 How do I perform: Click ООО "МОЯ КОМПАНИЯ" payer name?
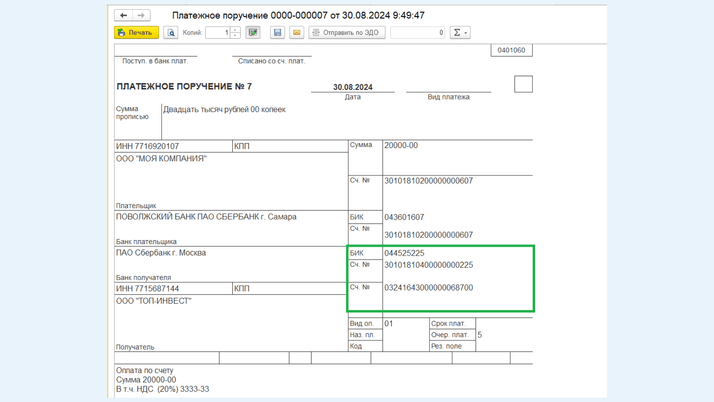[x=161, y=158]
